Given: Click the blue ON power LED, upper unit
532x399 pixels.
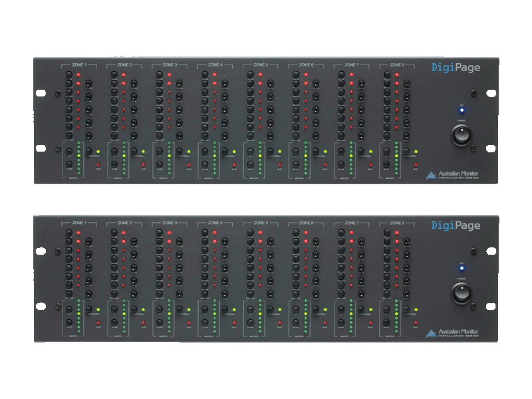Looking at the screenshot, I should pyautogui.click(x=462, y=110).
